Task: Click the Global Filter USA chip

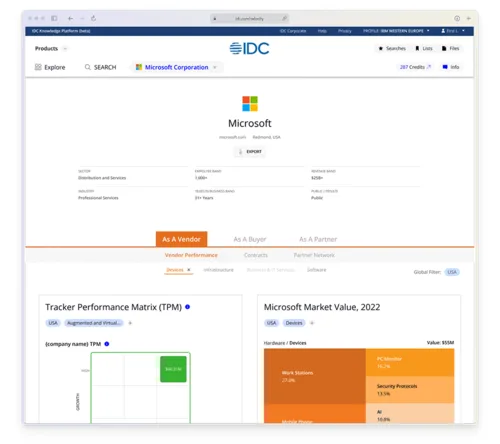Action: (x=452, y=272)
